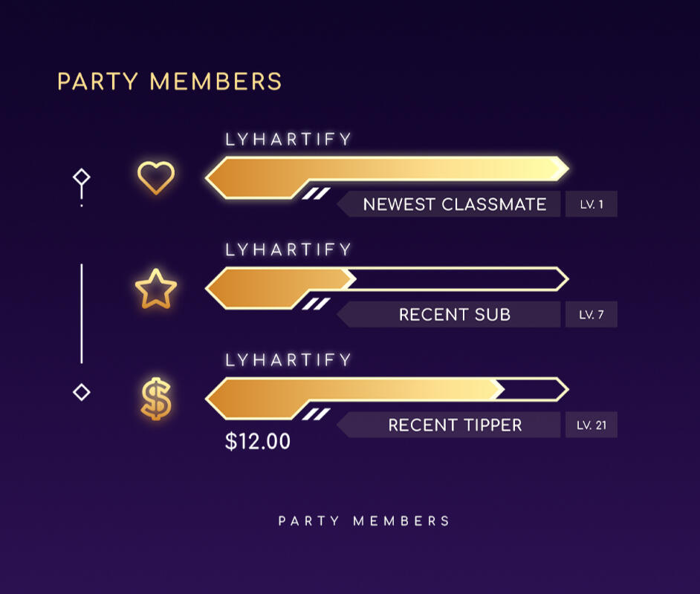Click the dollar sign icon
This screenshot has width=700, height=594.
coord(156,399)
